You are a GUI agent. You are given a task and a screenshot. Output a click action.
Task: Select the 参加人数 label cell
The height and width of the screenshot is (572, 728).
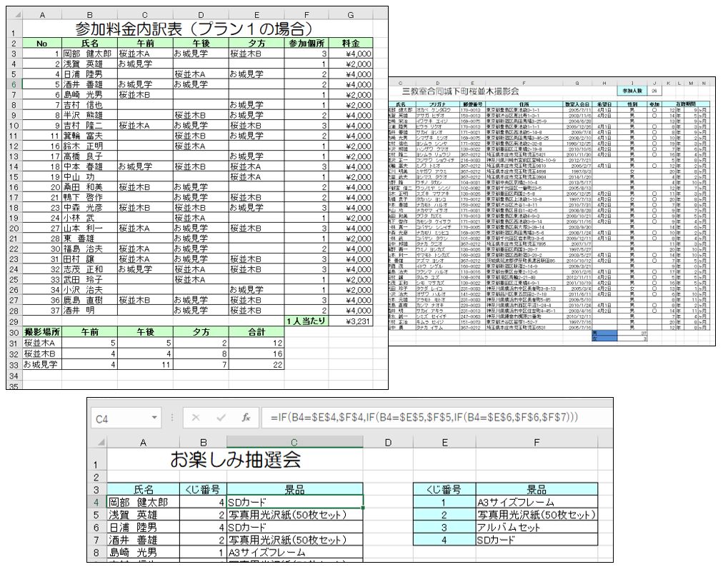633,91
